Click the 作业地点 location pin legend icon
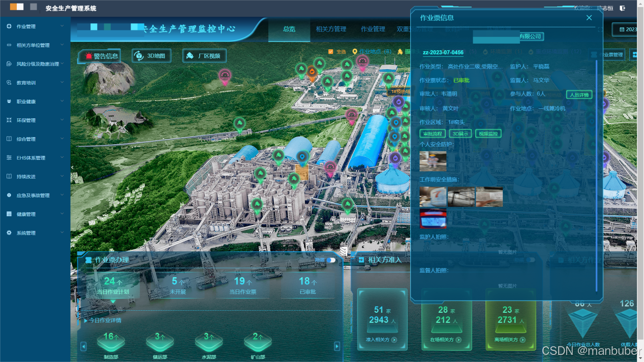This screenshot has width=644, height=362. [355, 52]
